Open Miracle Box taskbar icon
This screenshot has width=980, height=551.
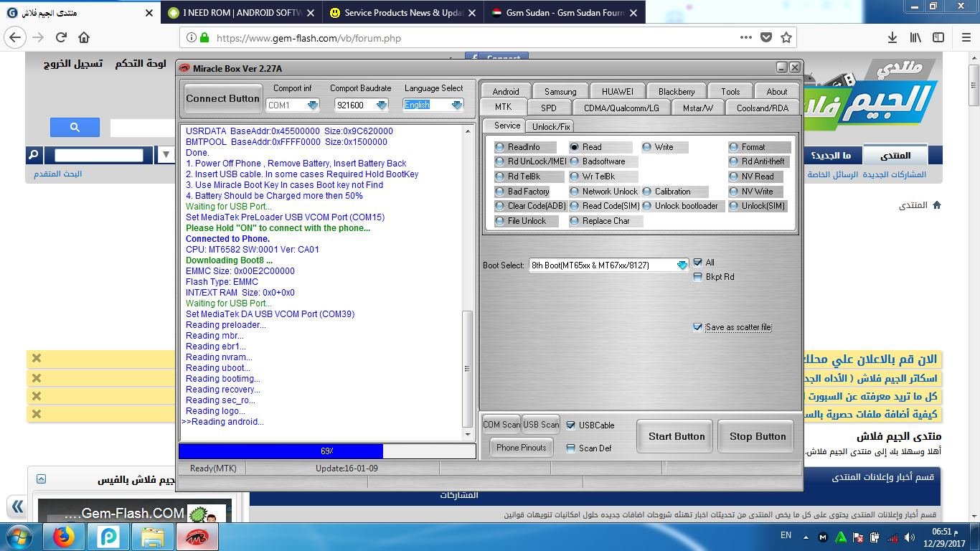196,537
